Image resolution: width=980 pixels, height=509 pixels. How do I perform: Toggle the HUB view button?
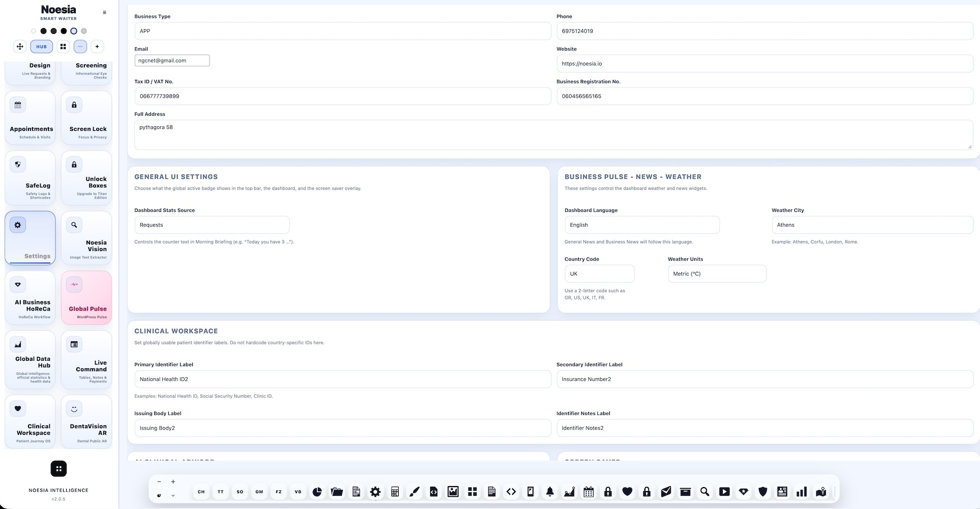click(x=42, y=46)
